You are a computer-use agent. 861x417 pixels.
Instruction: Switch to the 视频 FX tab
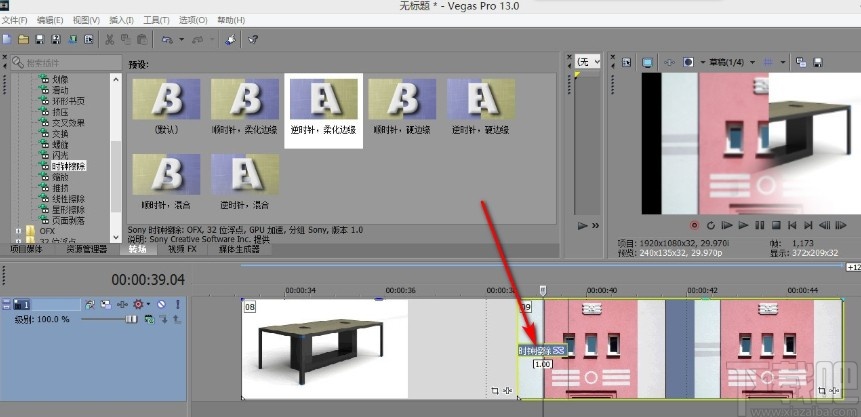[x=182, y=249]
